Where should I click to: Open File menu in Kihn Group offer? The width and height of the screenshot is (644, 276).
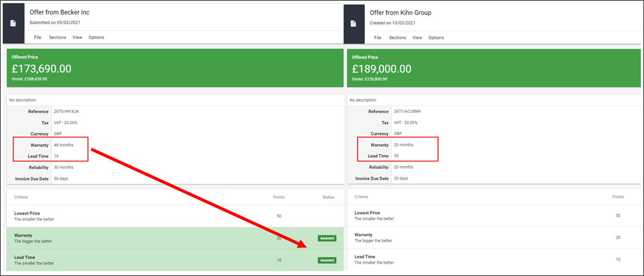coord(378,38)
